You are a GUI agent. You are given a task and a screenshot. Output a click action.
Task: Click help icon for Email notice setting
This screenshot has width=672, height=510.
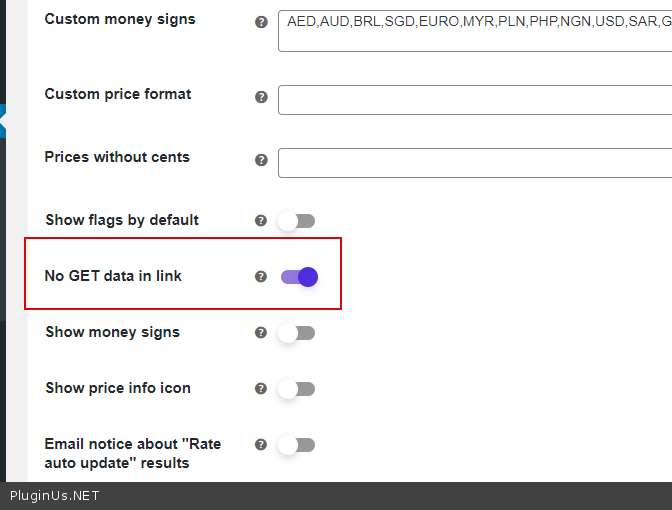[261, 445]
